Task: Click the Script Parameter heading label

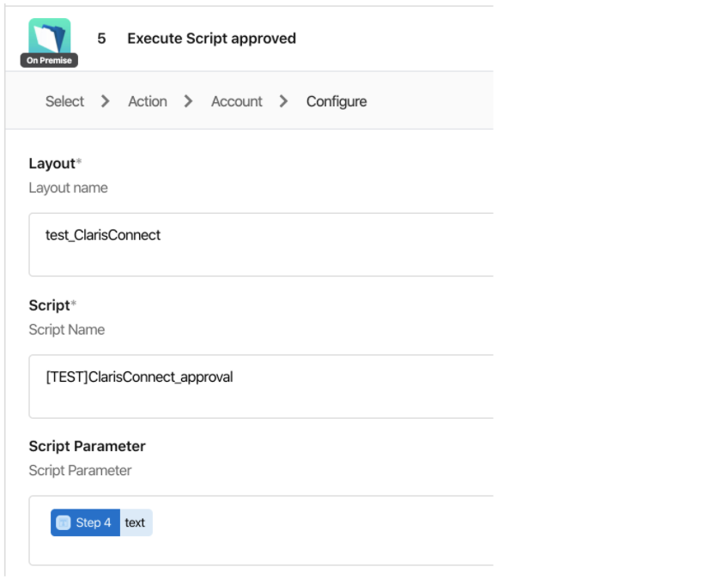Action: [x=88, y=446]
